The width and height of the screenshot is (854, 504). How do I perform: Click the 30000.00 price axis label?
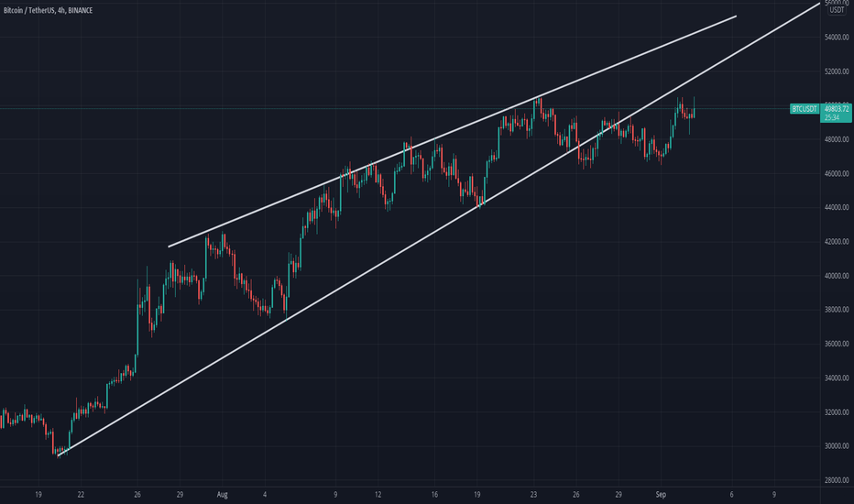tap(836, 446)
